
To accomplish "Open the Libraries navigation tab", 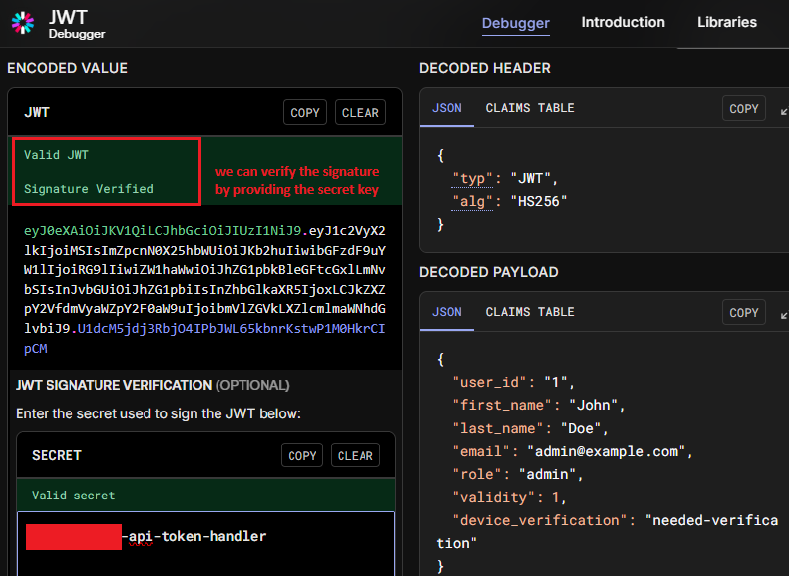I will coord(727,22).
